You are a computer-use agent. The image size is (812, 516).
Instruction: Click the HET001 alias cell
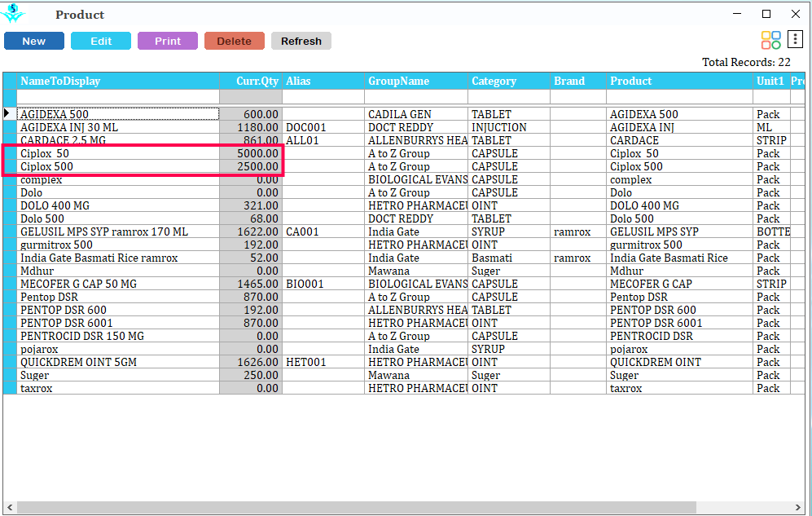click(323, 362)
